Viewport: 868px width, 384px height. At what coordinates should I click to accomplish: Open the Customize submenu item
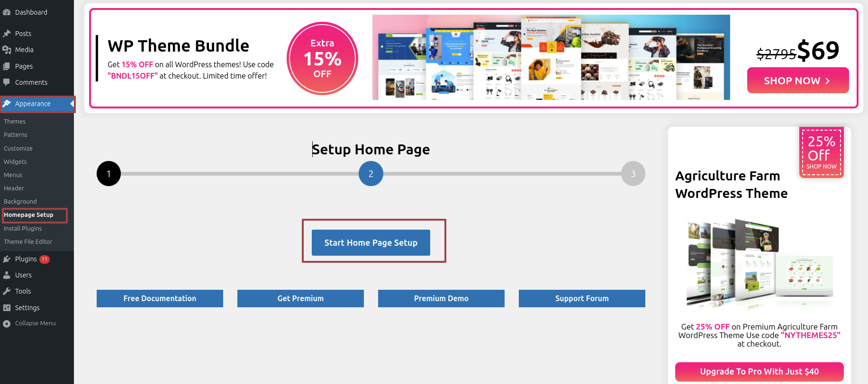[x=18, y=149]
